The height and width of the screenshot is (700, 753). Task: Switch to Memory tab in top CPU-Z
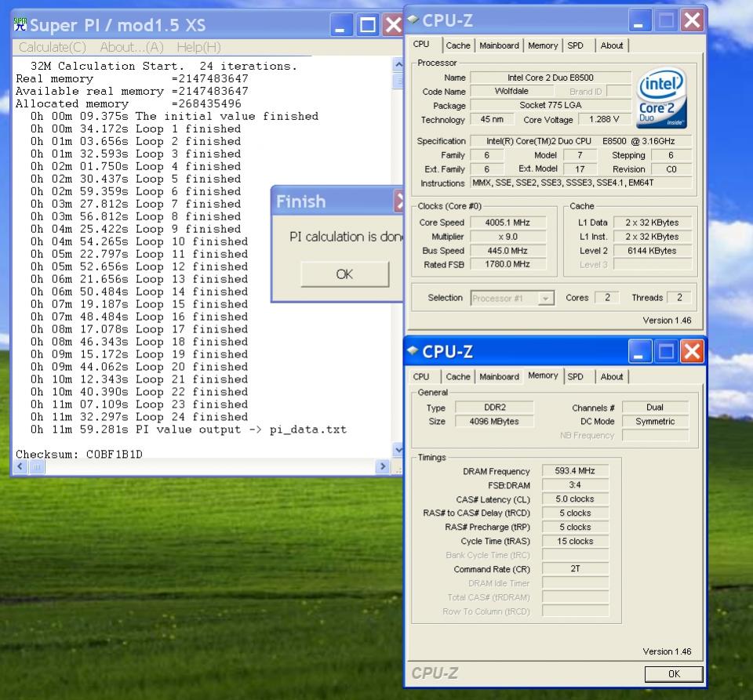pos(543,45)
